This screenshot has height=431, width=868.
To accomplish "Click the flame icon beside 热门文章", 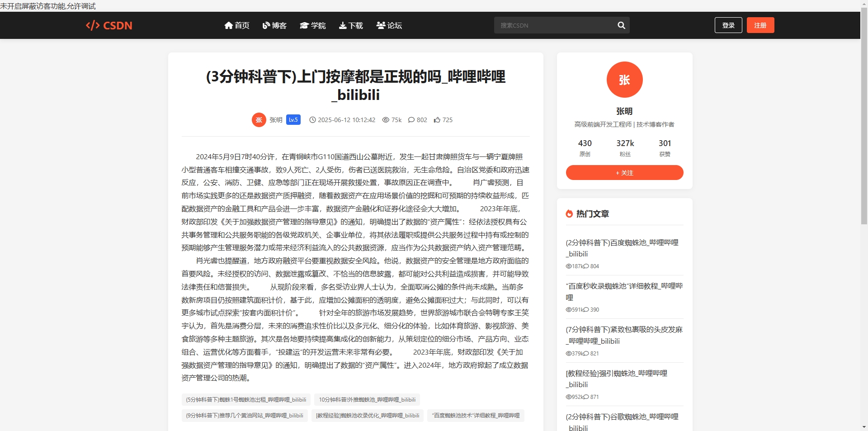I will point(569,213).
